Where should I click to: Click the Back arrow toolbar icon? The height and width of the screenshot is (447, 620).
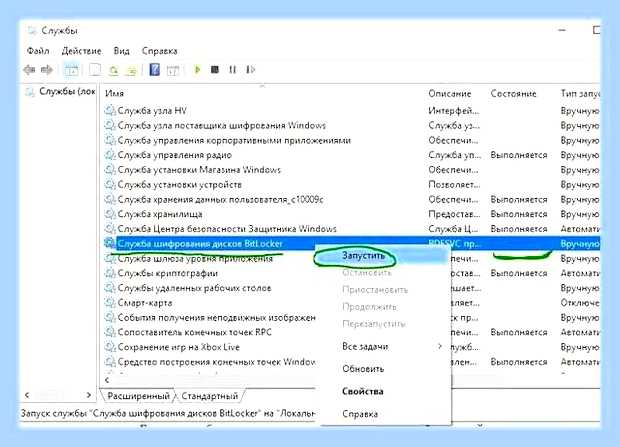30,70
